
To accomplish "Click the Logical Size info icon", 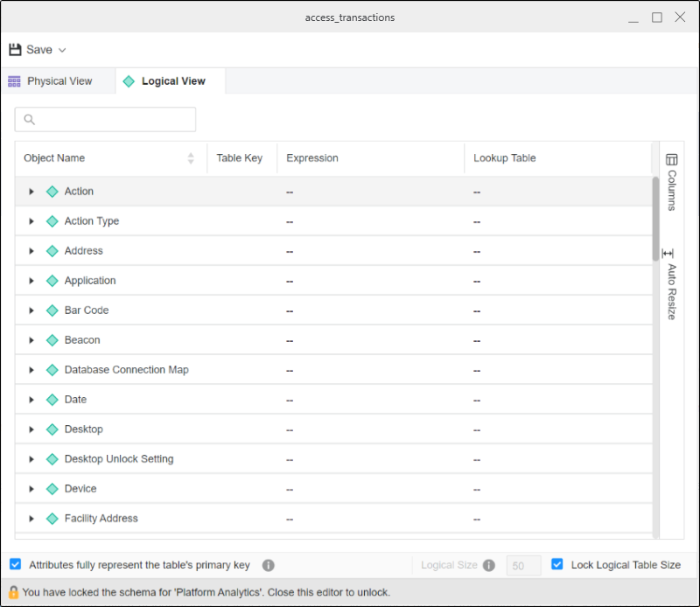I will 489,565.
